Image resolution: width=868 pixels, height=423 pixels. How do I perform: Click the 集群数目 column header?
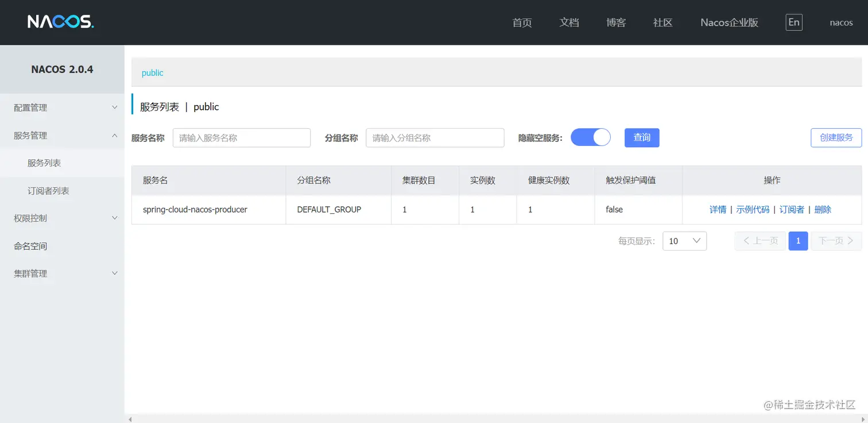[425, 180]
